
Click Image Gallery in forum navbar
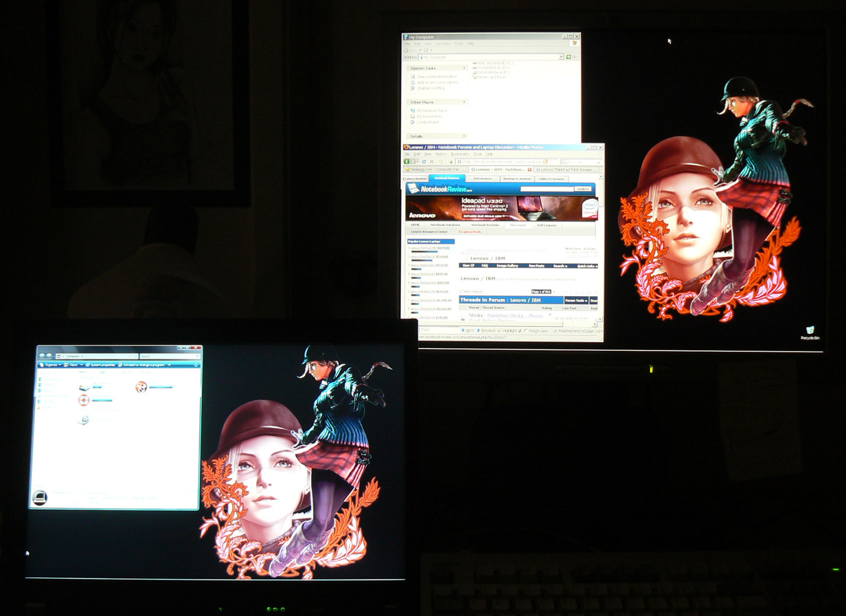(507, 266)
